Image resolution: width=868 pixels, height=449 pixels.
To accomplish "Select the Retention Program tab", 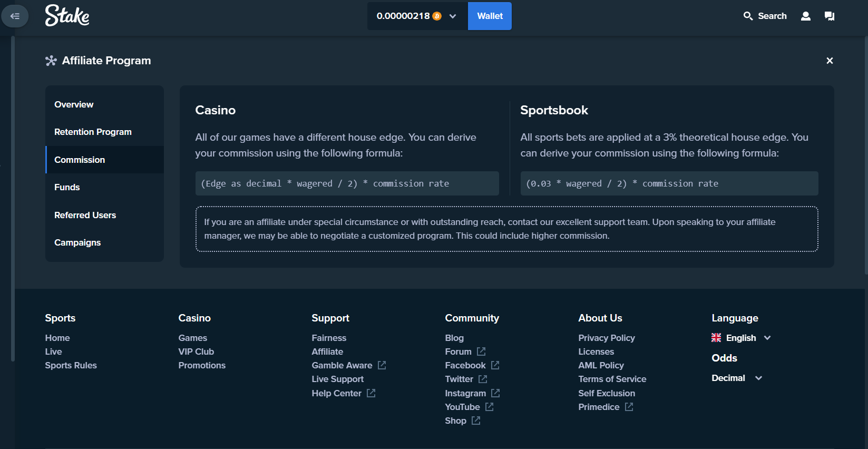I will click(93, 132).
